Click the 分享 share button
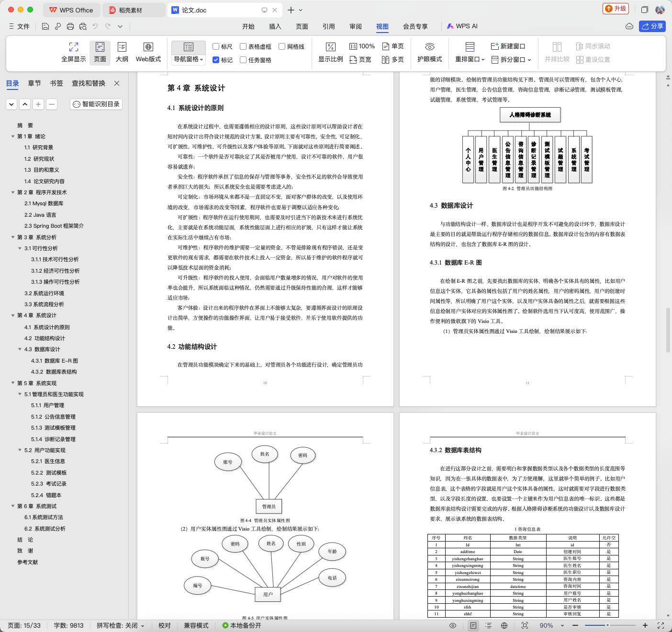The height and width of the screenshot is (632, 672). pos(652,26)
